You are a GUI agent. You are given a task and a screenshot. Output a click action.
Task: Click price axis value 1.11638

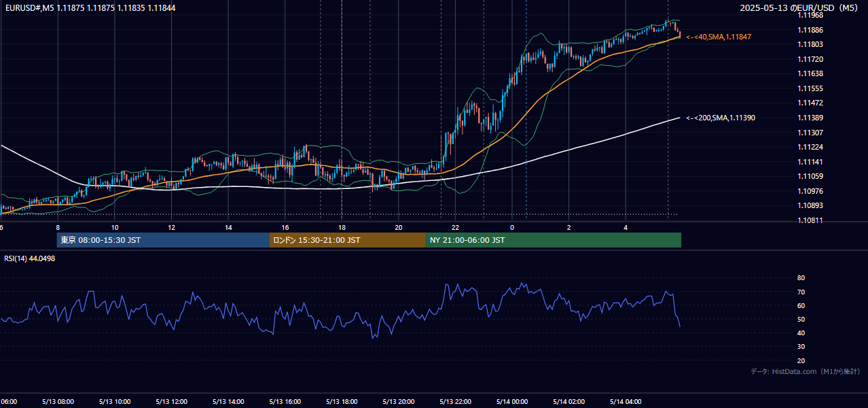(x=810, y=73)
